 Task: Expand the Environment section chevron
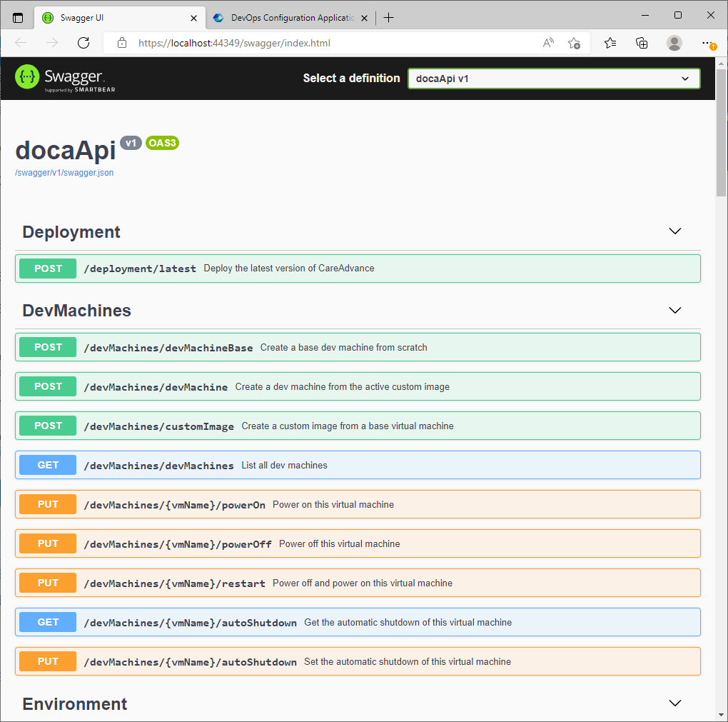click(x=674, y=703)
